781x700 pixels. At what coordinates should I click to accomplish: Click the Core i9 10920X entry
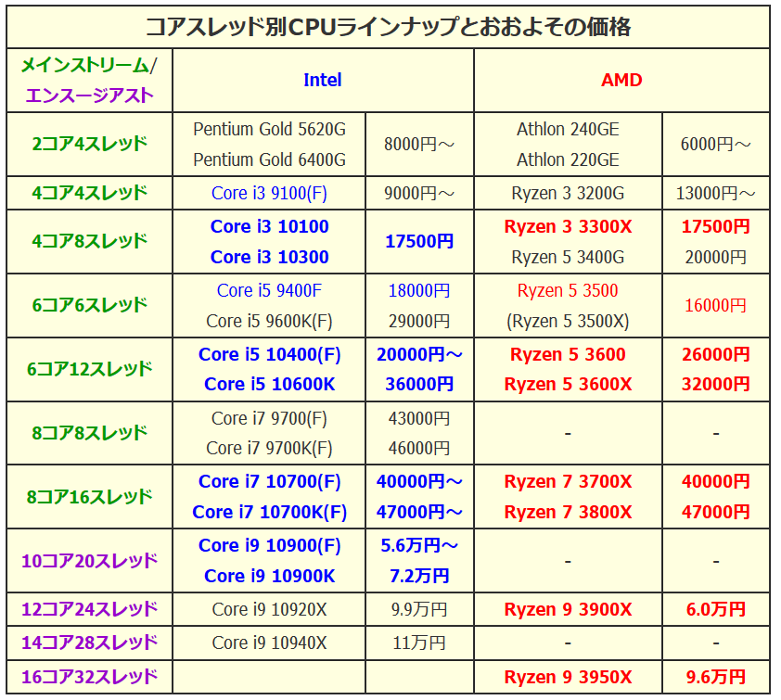(x=270, y=609)
